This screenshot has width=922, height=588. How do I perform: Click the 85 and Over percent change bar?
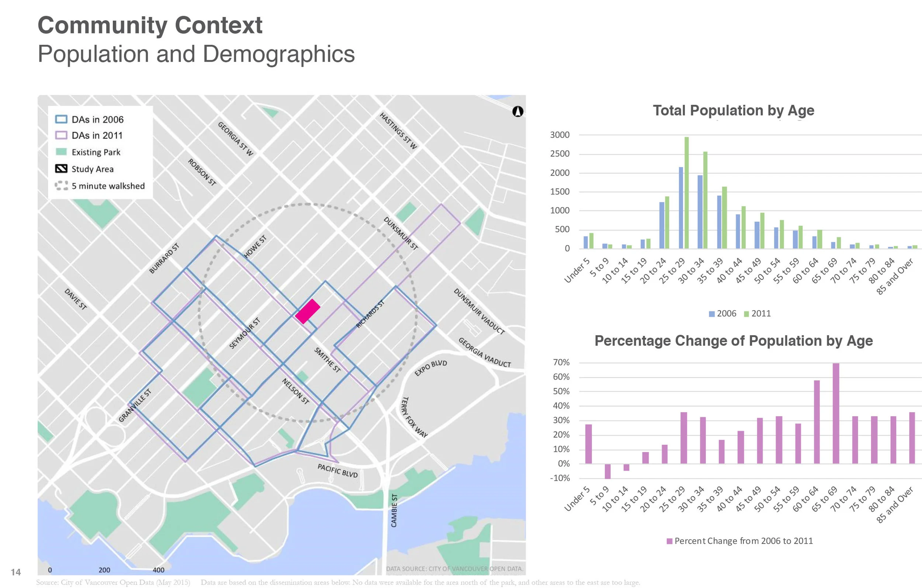(912, 438)
